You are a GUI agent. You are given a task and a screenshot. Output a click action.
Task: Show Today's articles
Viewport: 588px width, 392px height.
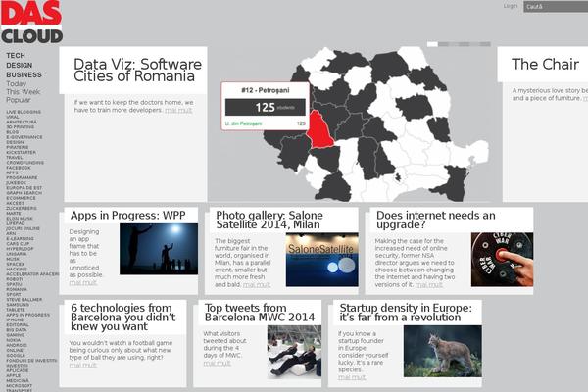(x=16, y=83)
